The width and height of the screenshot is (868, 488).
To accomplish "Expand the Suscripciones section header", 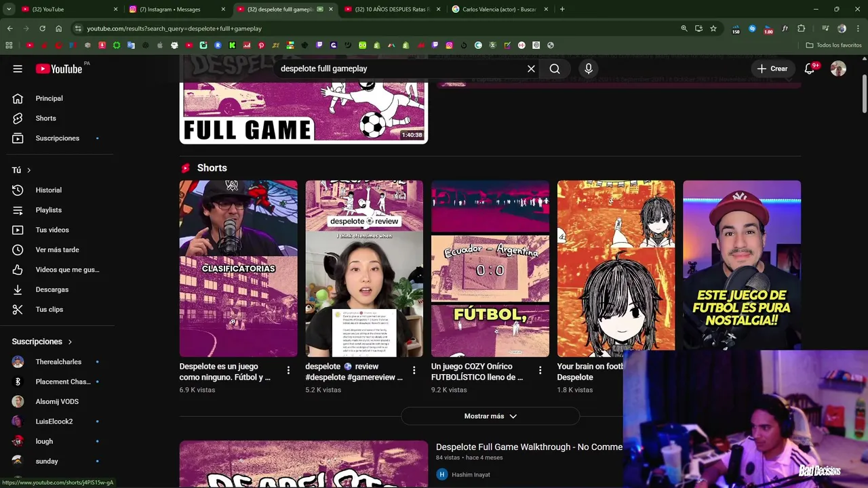I will click(x=42, y=342).
